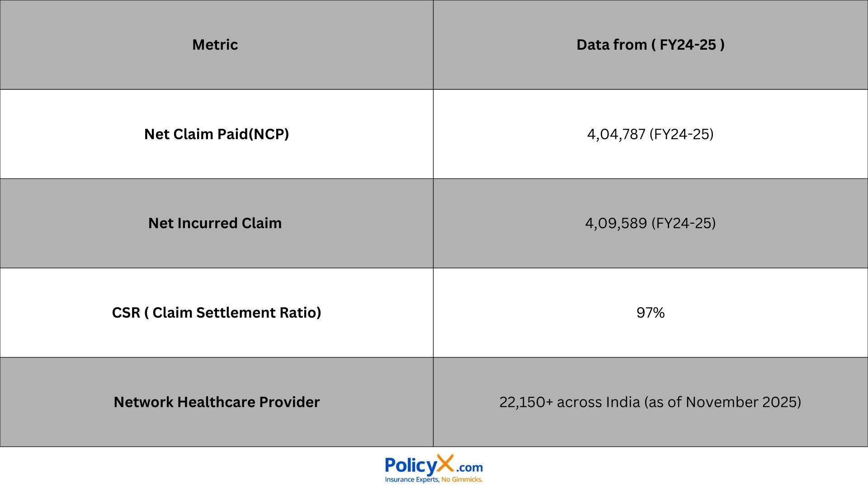Click the orange 'No Gimmicks.' tagline text
Viewport: 868px width, 488px height.
pos(462,479)
